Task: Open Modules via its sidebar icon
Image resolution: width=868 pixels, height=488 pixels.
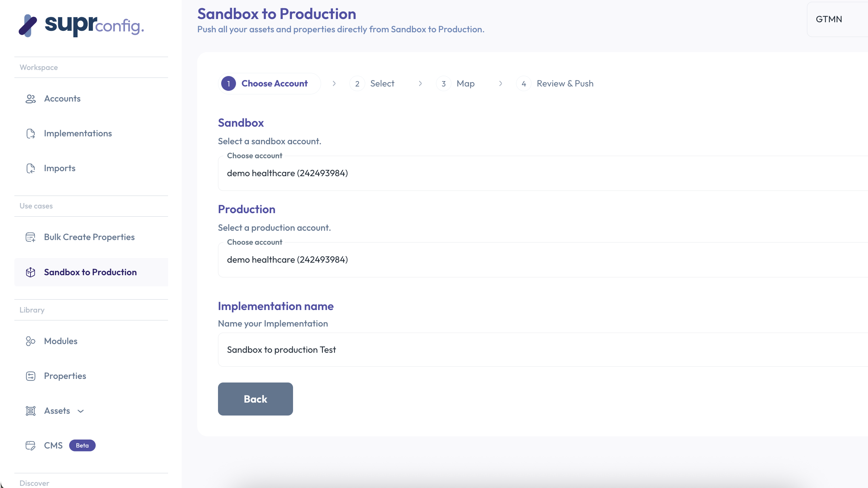Action: 31,341
